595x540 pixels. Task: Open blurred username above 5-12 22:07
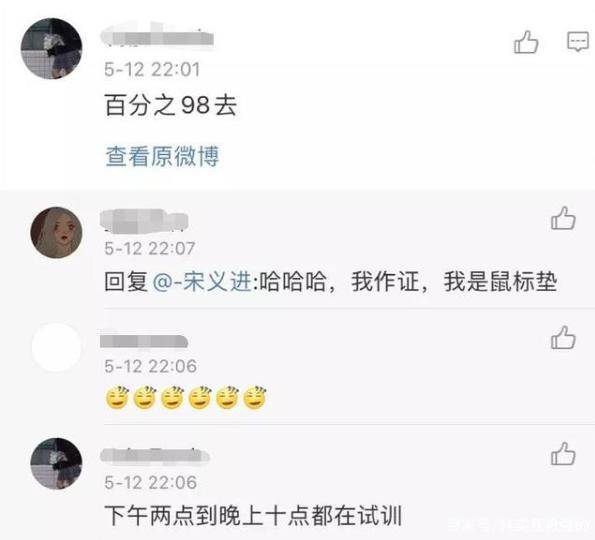tap(144, 220)
